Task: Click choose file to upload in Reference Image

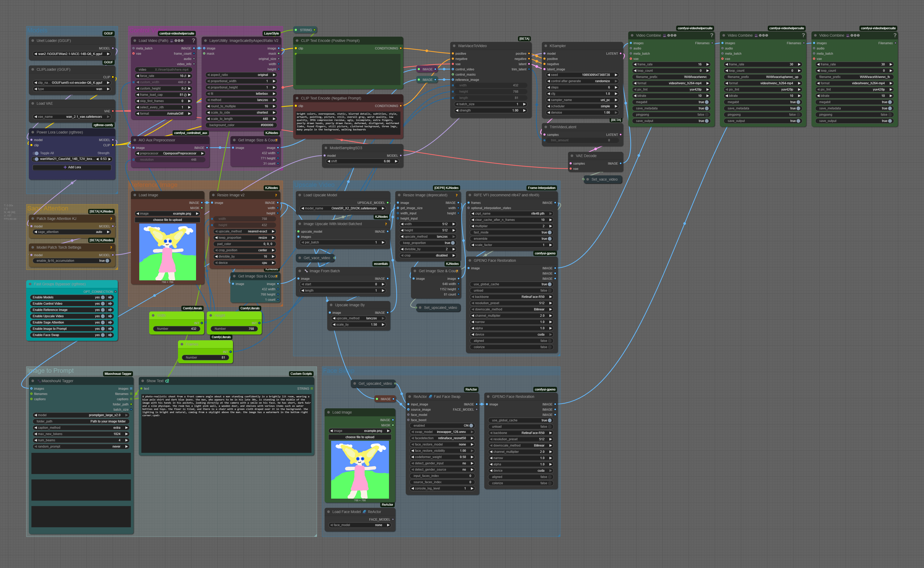Action: (x=167, y=220)
